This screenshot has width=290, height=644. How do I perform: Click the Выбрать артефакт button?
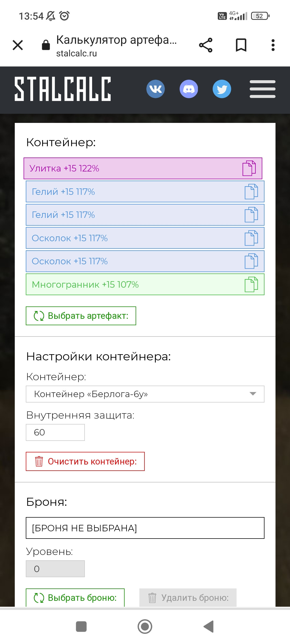click(81, 316)
